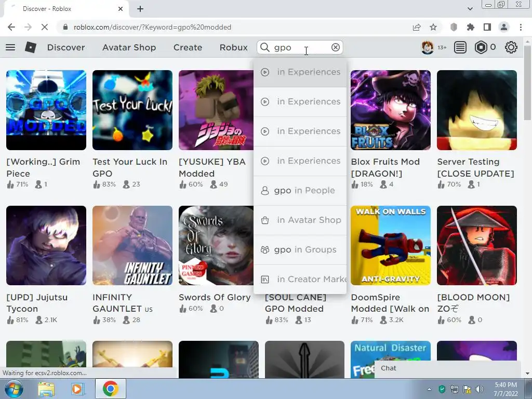Viewport: 532px width, 399px height.
Task: Toggle the browser side panel icon
Action: click(x=487, y=27)
